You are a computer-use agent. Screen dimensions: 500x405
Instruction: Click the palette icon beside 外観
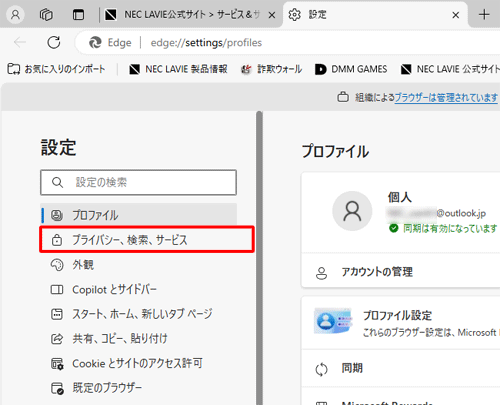(57, 265)
